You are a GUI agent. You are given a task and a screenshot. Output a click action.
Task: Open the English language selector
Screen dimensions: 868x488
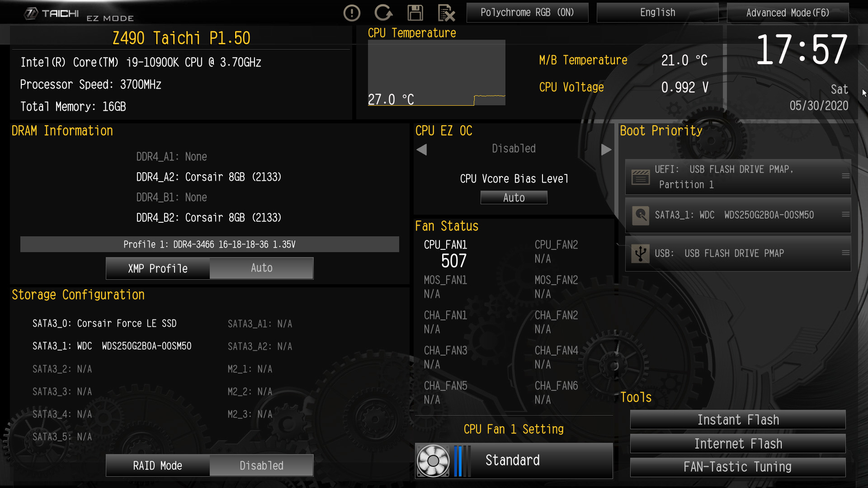[657, 12]
